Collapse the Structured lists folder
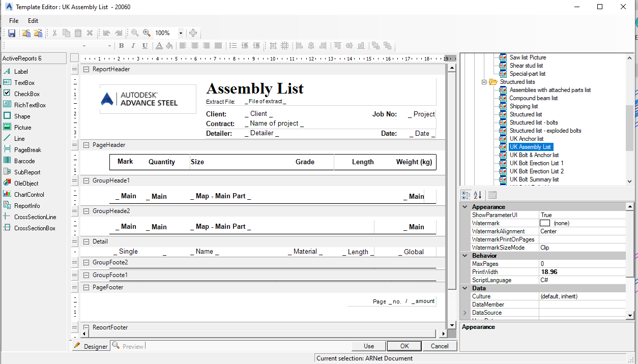 pos(484,82)
